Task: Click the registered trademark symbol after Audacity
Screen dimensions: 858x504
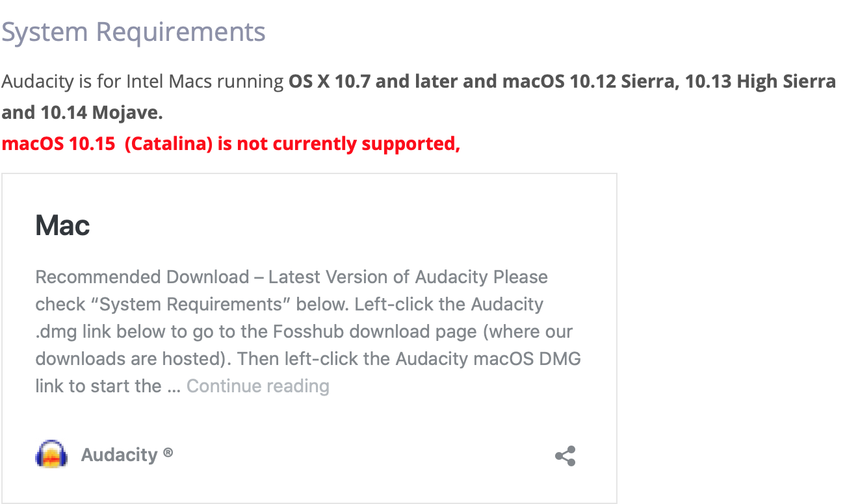Action: (x=168, y=453)
